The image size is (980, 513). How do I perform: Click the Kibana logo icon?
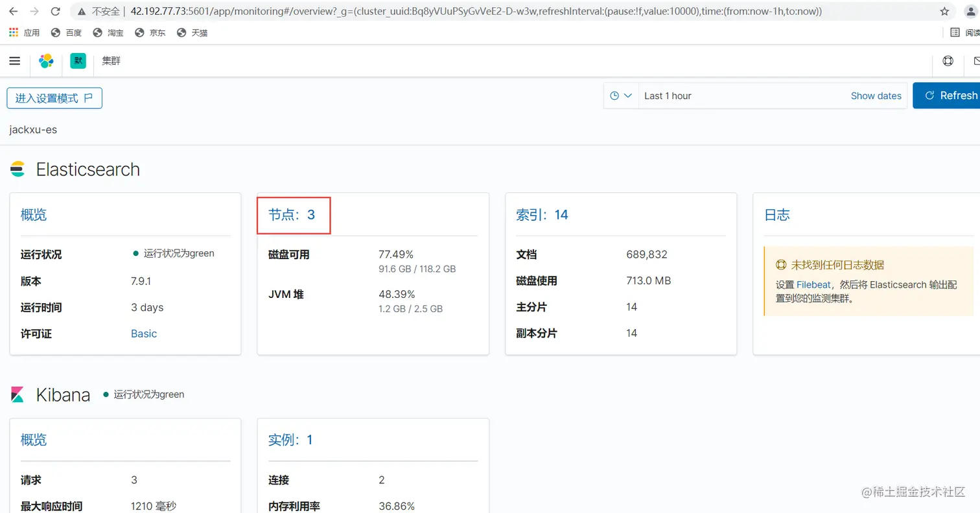(x=17, y=394)
